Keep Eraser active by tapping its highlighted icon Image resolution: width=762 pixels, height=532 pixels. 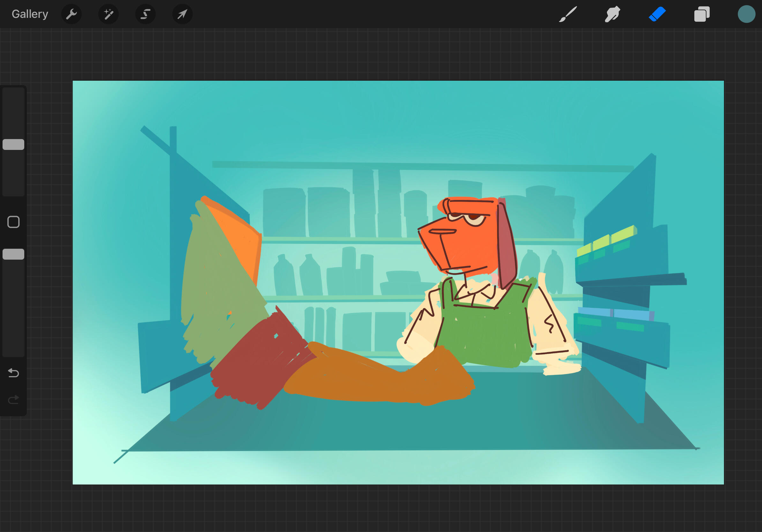click(x=657, y=14)
